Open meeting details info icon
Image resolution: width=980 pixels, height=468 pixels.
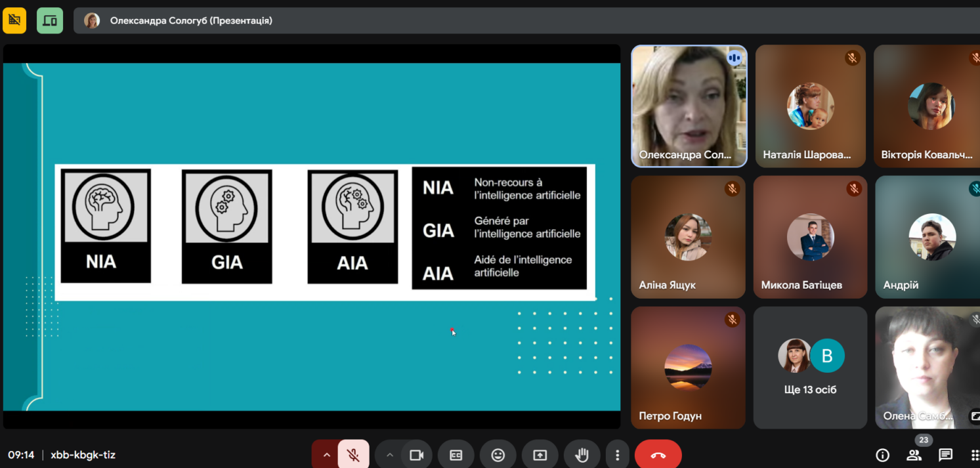pyautogui.click(x=882, y=455)
